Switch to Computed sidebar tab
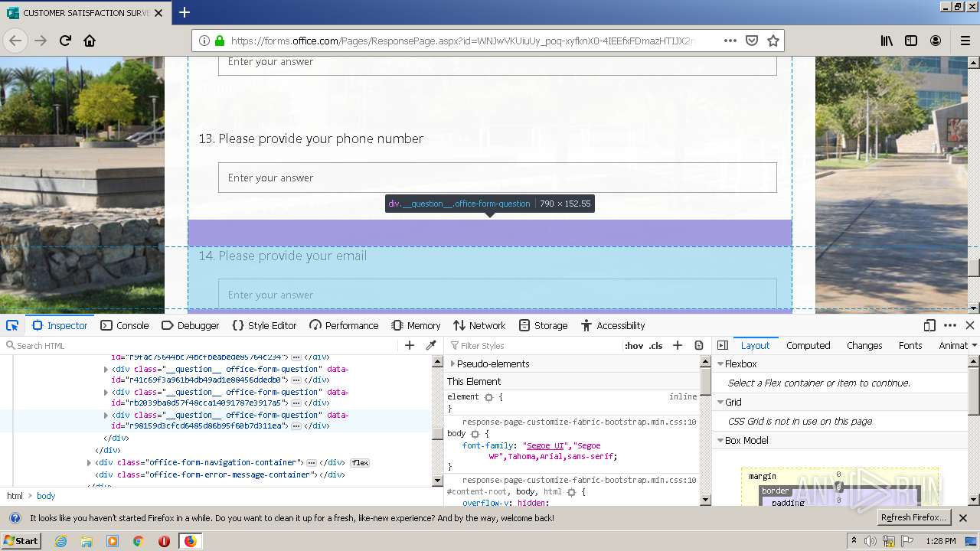The image size is (980, 551). [808, 345]
